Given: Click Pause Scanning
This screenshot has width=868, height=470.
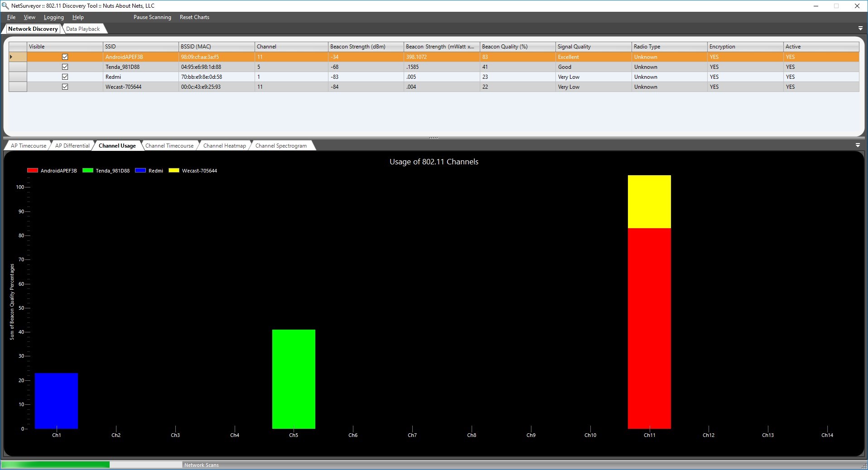Looking at the screenshot, I should click(x=152, y=17).
